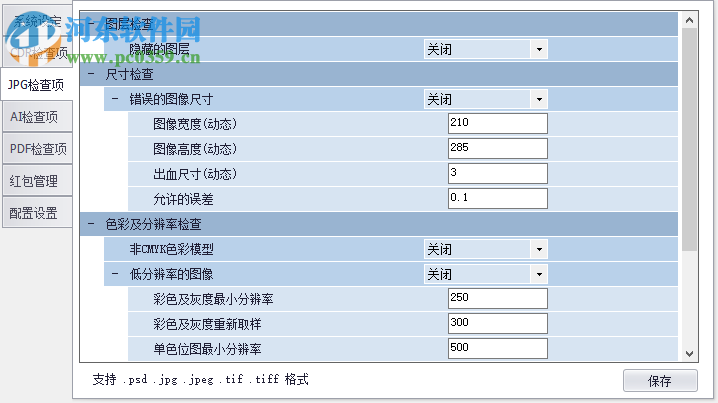
Task: Collapse the 色彩及分辨率检查 section
Action: click(x=91, y=224)
